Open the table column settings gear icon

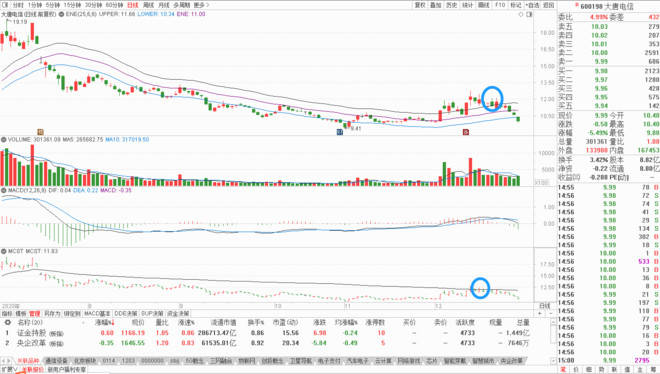pyautogui.click(x=8, y=322)
